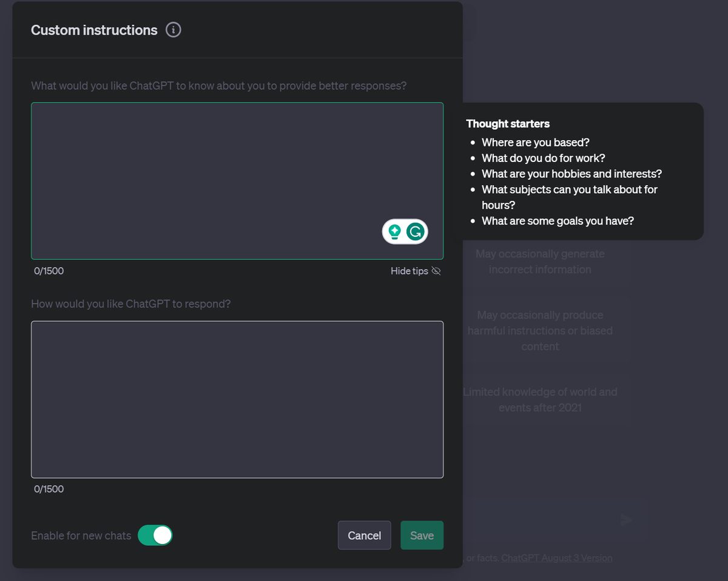This screenshot has height=581, width=728.
Task: Click the How would you like ChatGPT to respond field
Action: tap(237, 399)
